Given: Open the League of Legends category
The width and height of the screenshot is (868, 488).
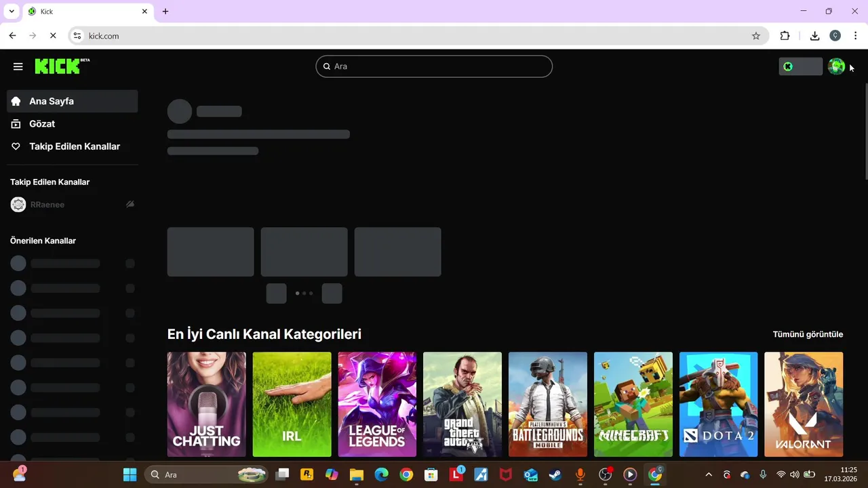Looking at the screenshot, I should [x=377, y=404].
